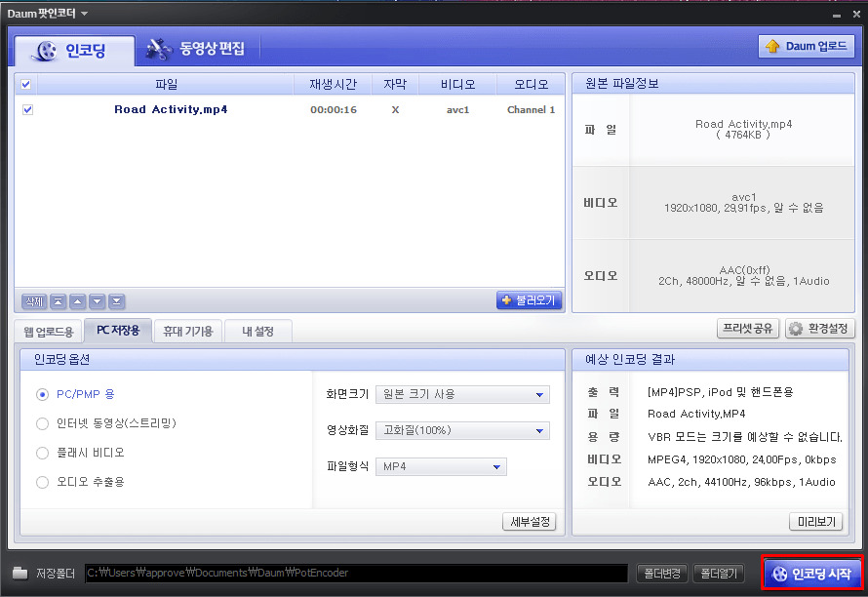The height and width of the screenshot is (597, 868).
Task: Move file to bottom of list
Action: pyautogui.click(x=116, y=301)
